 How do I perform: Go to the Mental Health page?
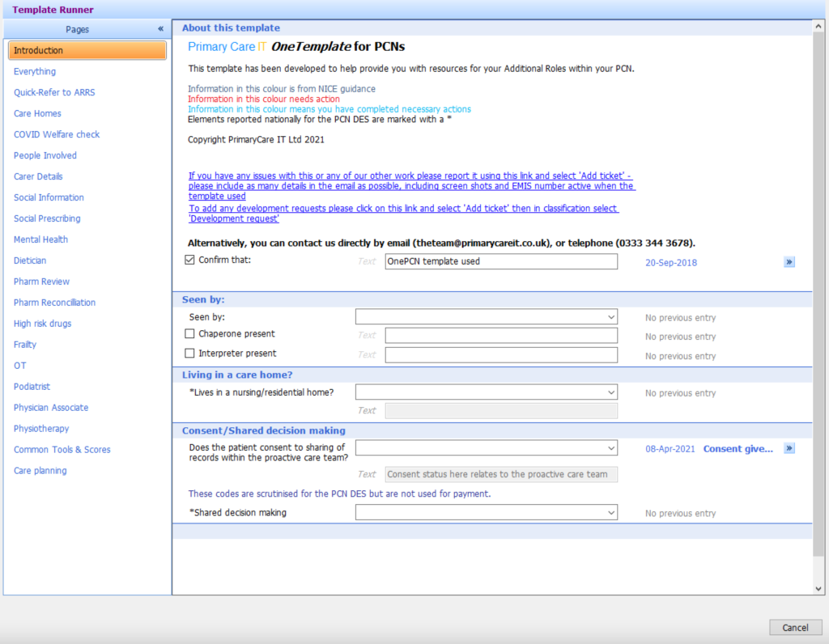40,239
